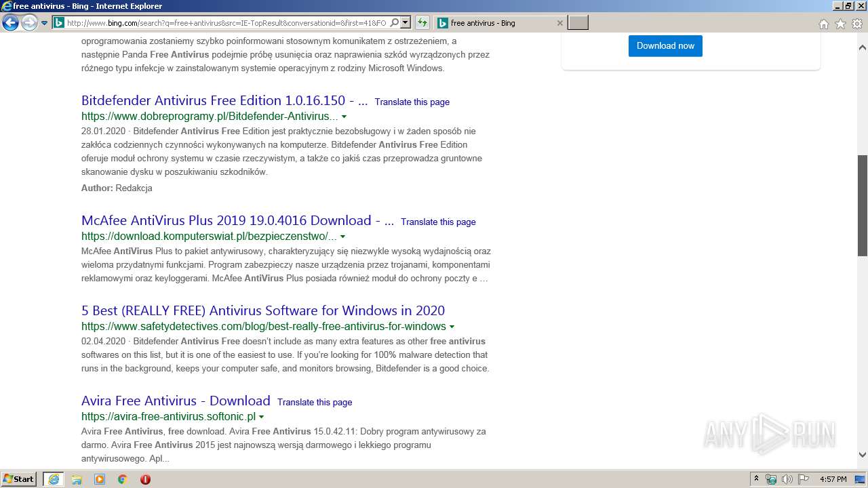Screen dimensions: 868x488
Task: Open the Bitdefender Antivirus Free Edition result
Action: (224, 101)
